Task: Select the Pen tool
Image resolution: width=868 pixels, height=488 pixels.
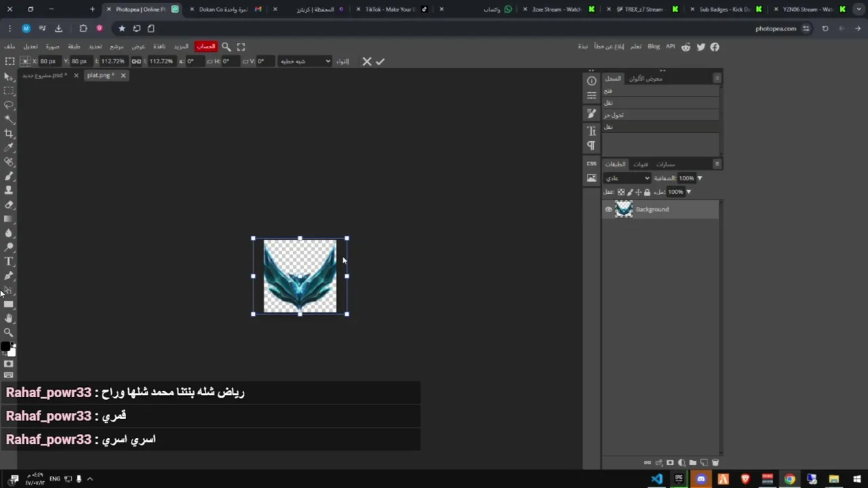Action: tap(9, 276)
